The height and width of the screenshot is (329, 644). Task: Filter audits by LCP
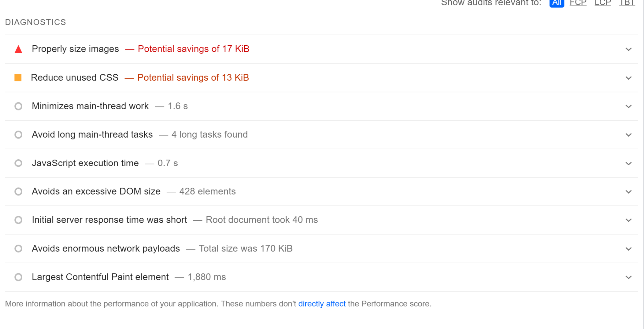point(602,3)
